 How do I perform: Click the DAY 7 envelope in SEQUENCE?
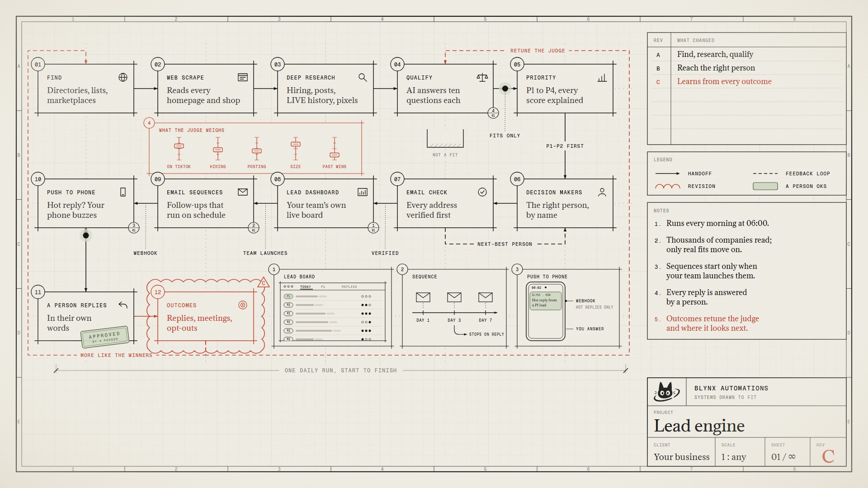[486, 297]
